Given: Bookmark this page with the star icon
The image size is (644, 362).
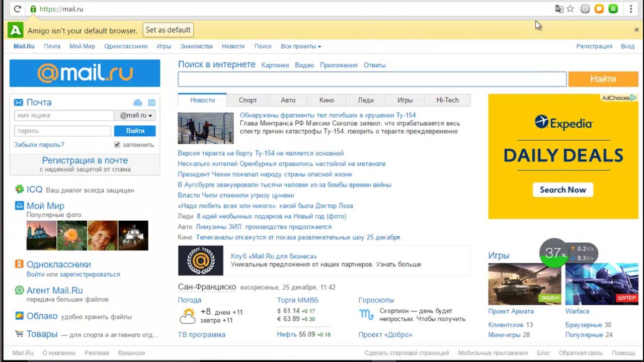Looking at the screenshot, I should coord(570,9).
